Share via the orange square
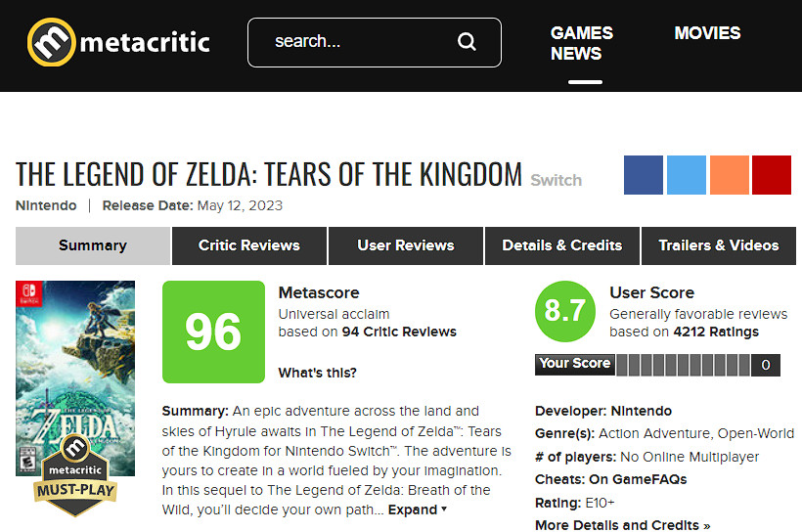 pyautogui.click(x=730, y=175)
